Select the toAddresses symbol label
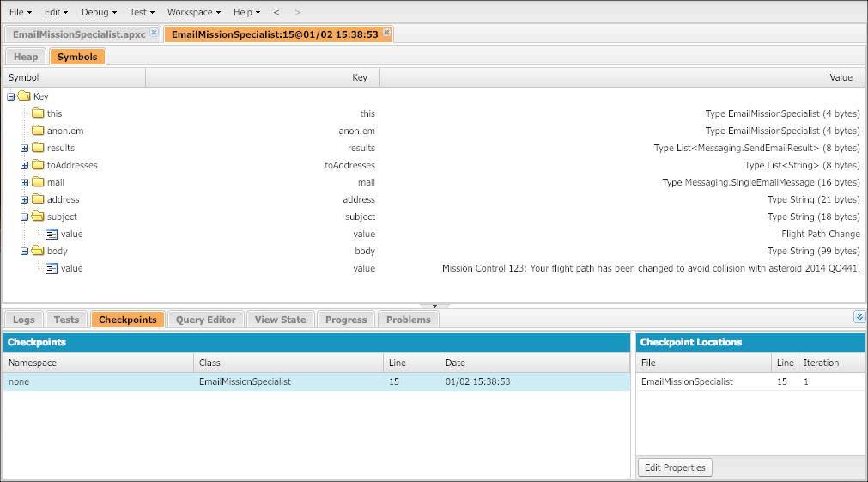 (72, 165)
